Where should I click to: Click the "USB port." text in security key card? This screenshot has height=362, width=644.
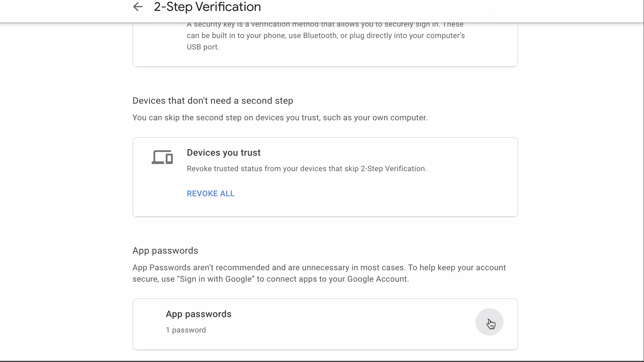click(203, 47)
